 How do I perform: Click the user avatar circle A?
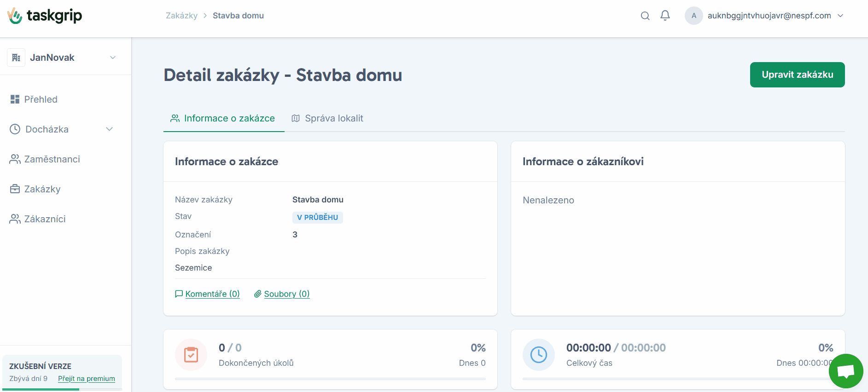[x=693, y=16]
